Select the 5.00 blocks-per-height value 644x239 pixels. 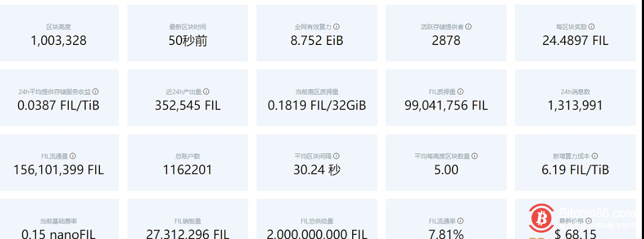(446, 170)
